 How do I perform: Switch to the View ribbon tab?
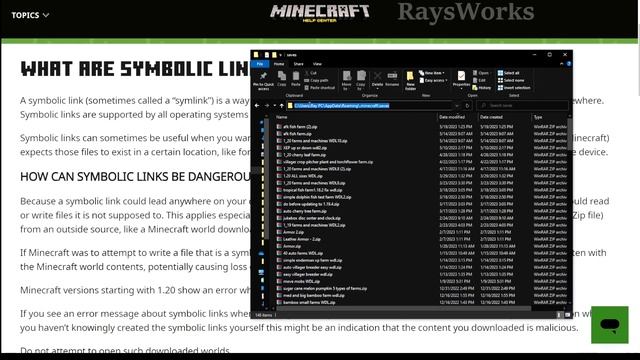point(317,64)
